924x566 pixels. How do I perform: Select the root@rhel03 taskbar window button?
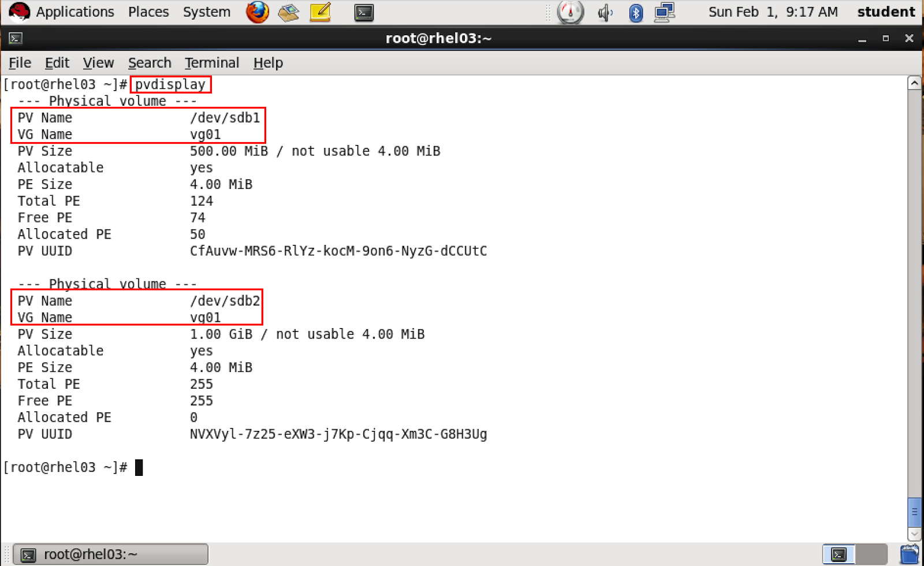click(110, 554)
